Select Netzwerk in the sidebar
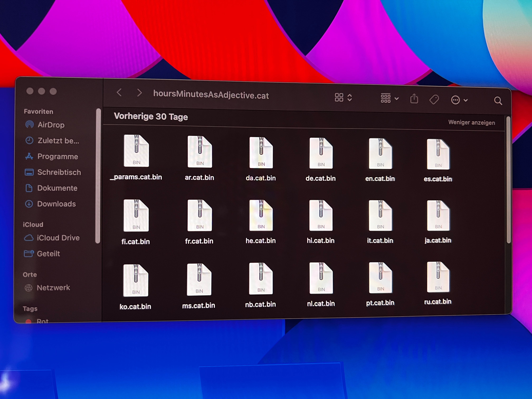532x399 pixels. point(53,287)
